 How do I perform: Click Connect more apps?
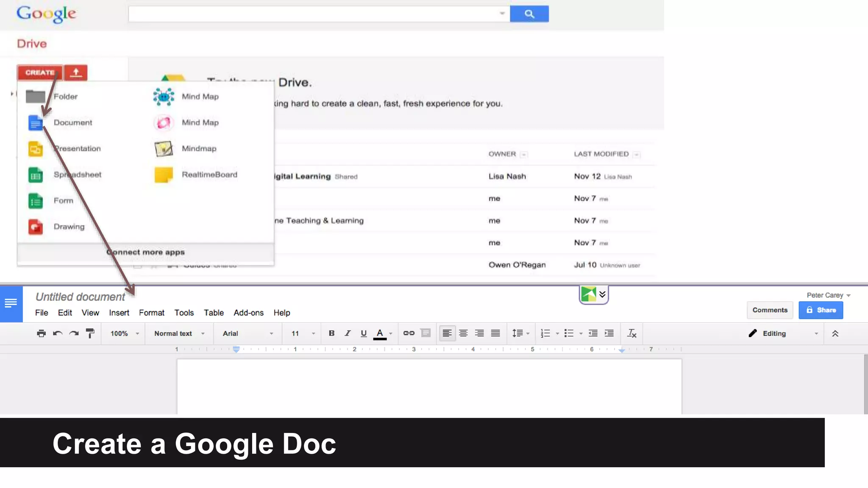145,252
